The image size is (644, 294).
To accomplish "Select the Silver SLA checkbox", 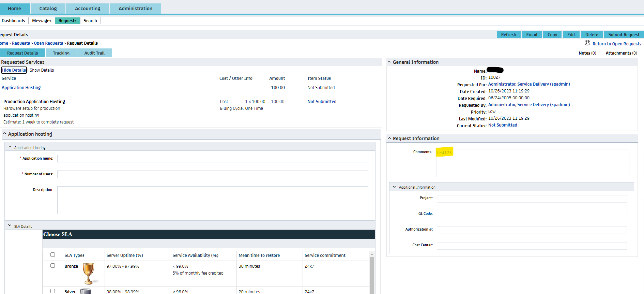I will coord(52,291).
